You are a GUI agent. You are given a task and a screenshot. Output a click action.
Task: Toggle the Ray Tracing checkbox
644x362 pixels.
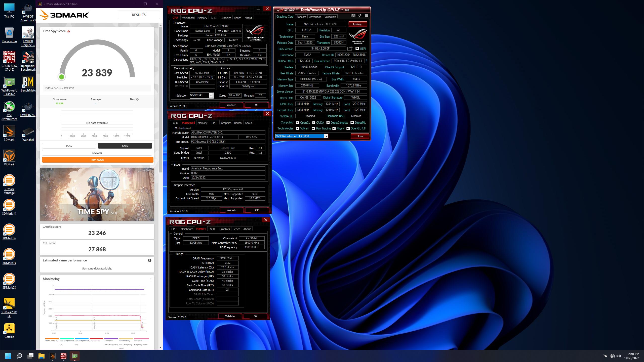(x=313, y=128)
